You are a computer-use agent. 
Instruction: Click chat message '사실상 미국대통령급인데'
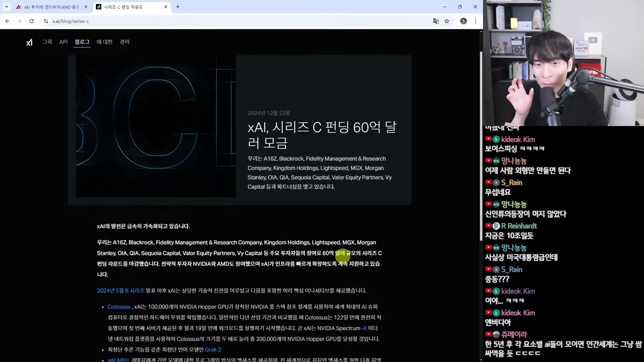click(521, 258)
